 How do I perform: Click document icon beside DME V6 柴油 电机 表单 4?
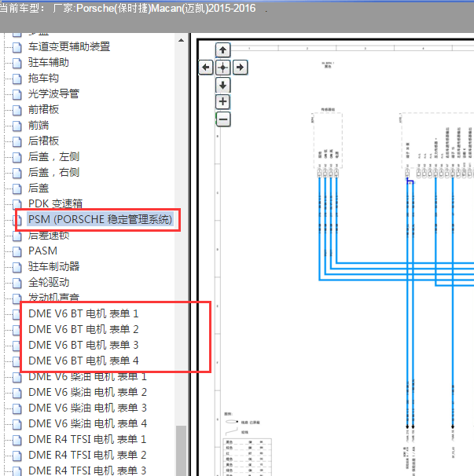[17, 424]
